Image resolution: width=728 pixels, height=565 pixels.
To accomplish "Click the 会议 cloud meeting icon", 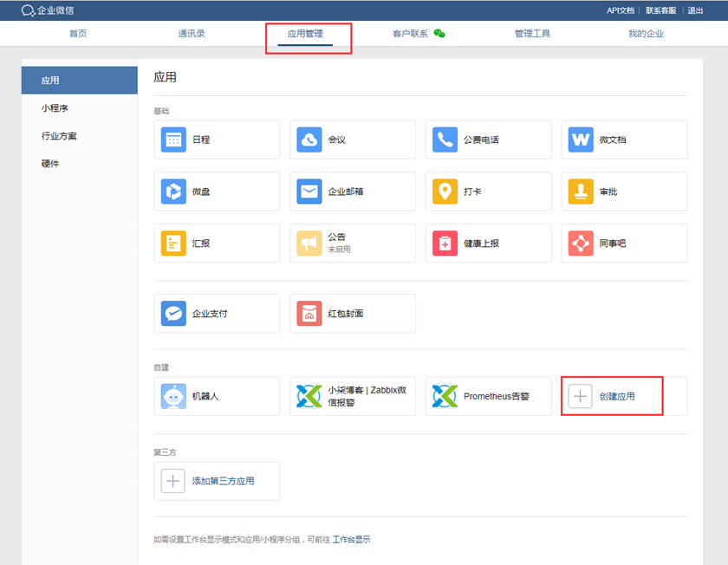I will 309,140.
